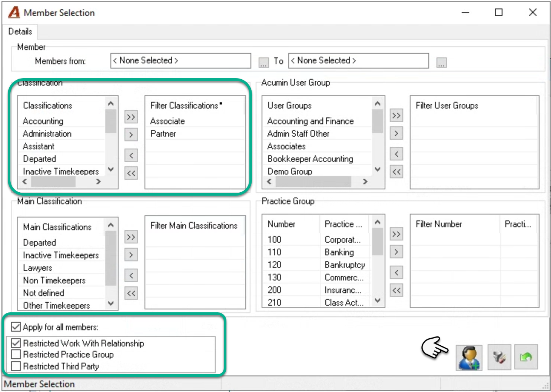Viewport: 551px width, 392px height.
Task: Add all User Groups with >> button
Action: pyautogui.click(x=396, y=116)
